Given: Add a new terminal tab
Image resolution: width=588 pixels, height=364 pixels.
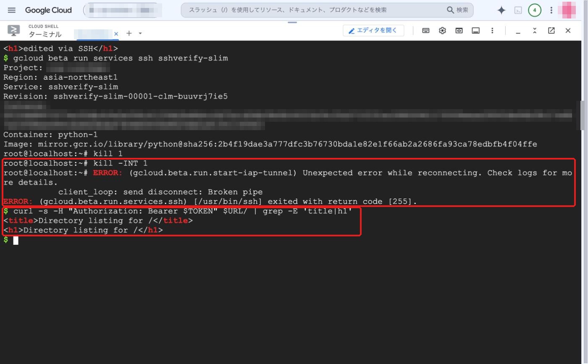Looking at the screenshot, I should [129, 33].
